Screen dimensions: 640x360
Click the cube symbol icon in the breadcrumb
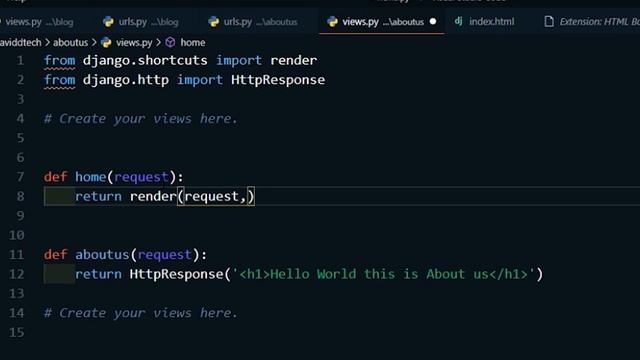point(170,42)
